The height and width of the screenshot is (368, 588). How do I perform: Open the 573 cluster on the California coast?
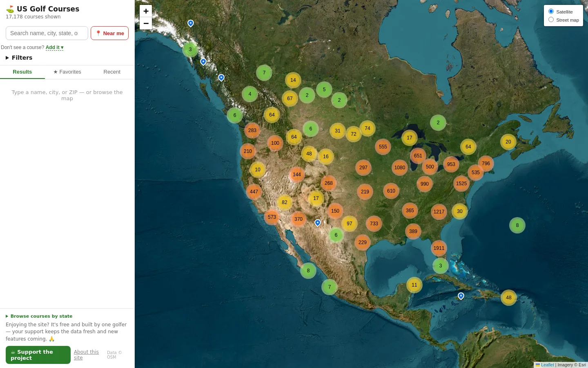pyautogui.click(x=272, y=217)
